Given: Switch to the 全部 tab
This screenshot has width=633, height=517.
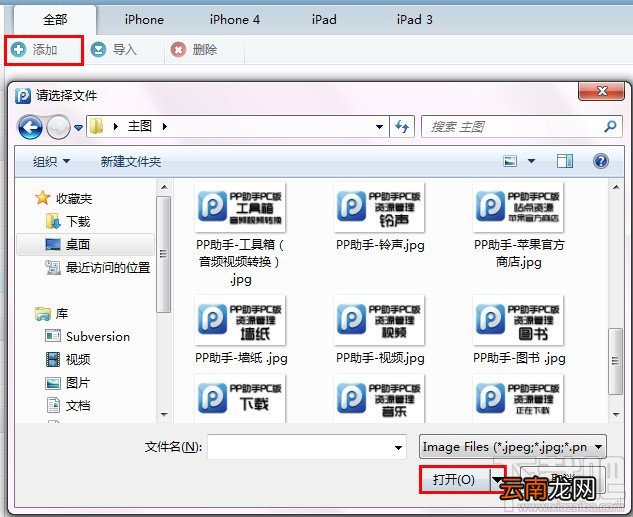Looking at the screenshot, I should point(55,19).
